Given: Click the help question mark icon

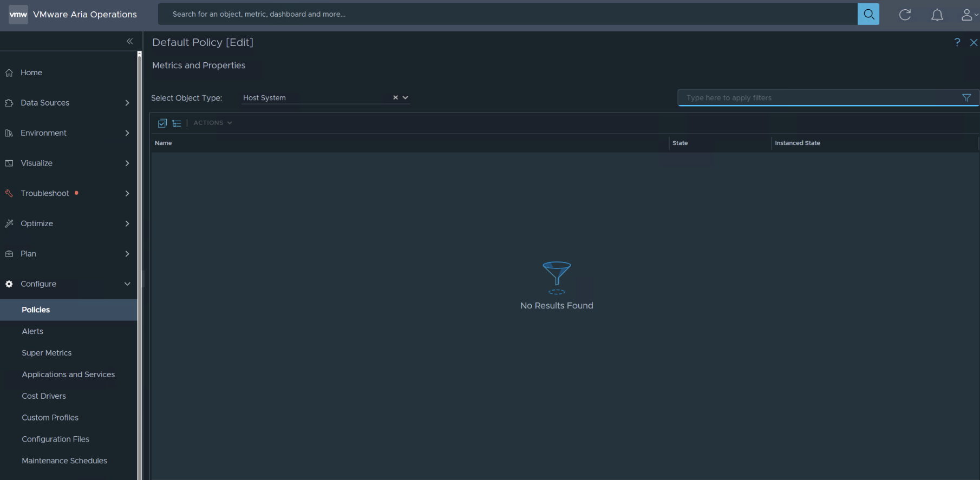Looking at the screenshot, I should [x=957, y=42].
